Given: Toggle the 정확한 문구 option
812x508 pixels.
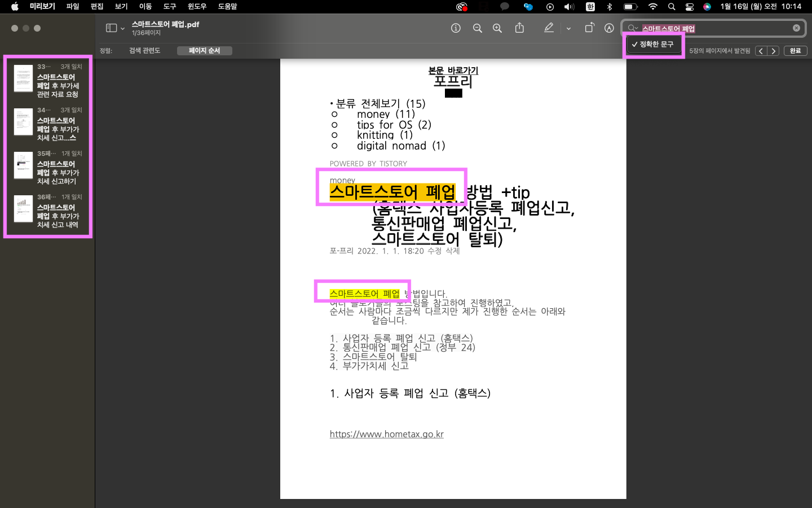Looking at the screenshot, I should [x=654, y=44].
